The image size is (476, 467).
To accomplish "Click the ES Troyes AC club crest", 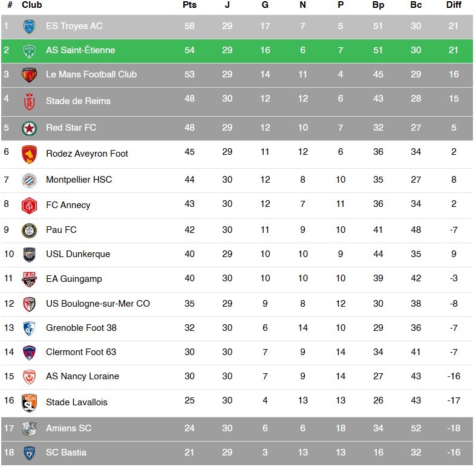I will [29, 26].
